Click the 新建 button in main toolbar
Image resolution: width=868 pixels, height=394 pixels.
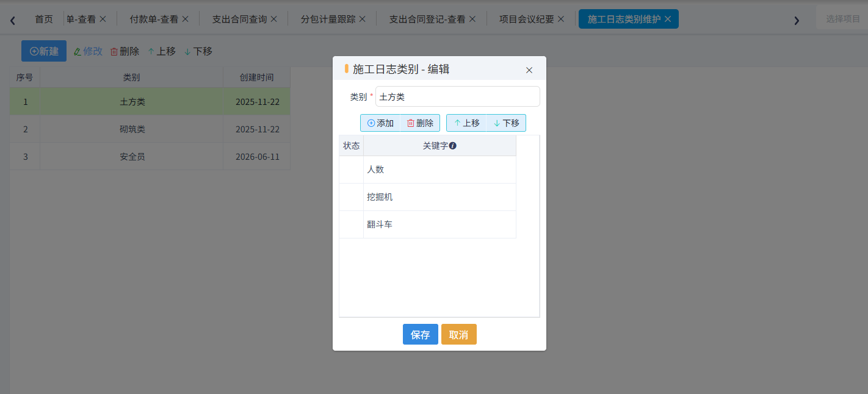coord(44,51)
